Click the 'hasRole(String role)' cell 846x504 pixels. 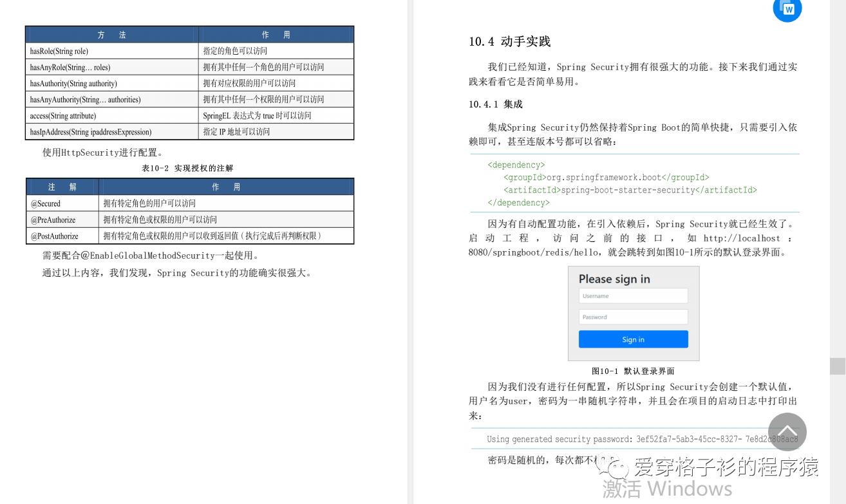(x=112, y=51)
